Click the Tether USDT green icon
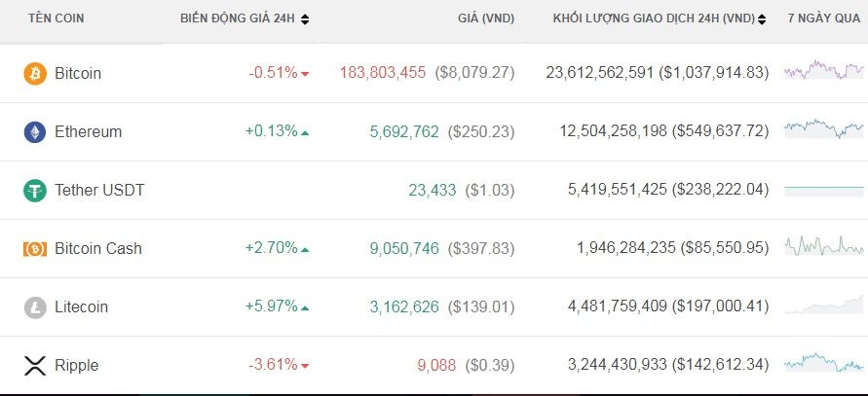The height and width of the screenshot is (396, 868). (x=35, y=190)
